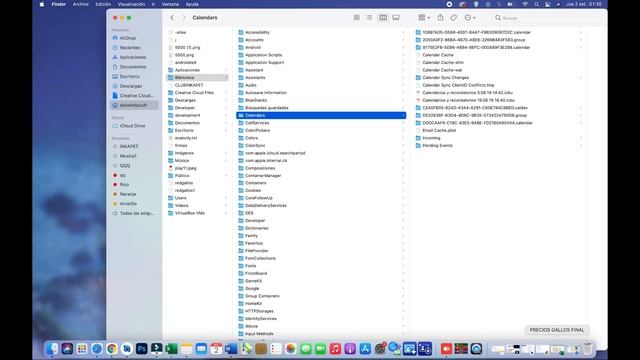Expand the Incoming folder chevron
Screen dimensions: 640x360
(581, 138)
